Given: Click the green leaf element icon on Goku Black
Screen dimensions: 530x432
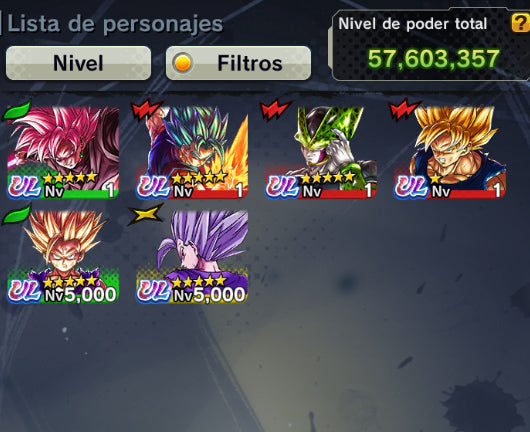Looking at the screenshot, I should pyautogui.click(x=17, y=110).
